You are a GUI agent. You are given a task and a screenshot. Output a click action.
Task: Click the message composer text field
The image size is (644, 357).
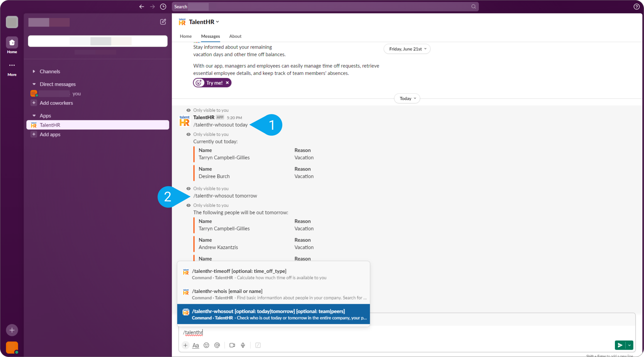407,332
